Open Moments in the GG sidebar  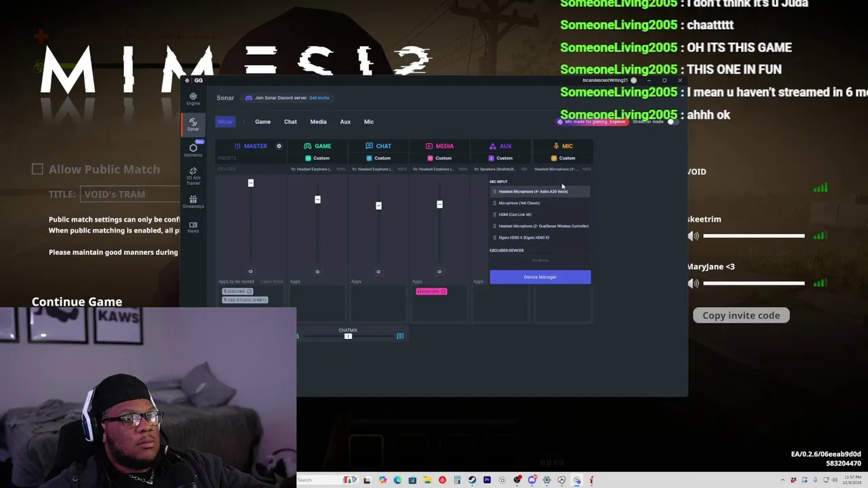pos(193,150)
